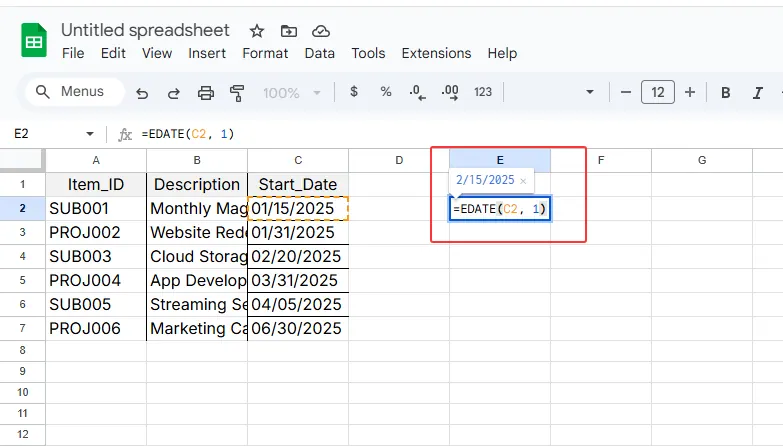783x446 pixels.
Task: Open the 123 more formats dropdown
Action: [x=483, y=92]
